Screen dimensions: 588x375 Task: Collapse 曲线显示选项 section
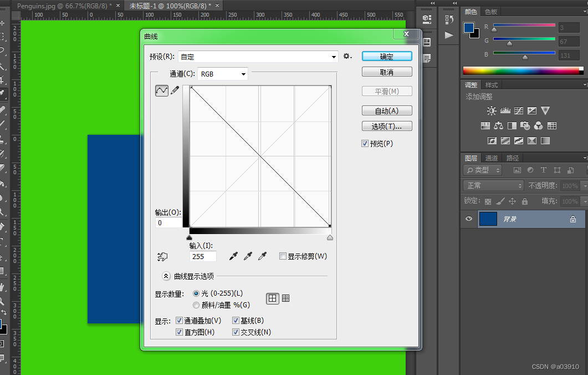166,276
